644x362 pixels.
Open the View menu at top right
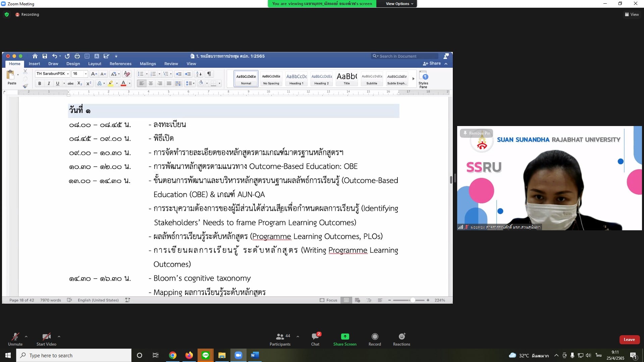pyautogui.click(x=632, y=14)
